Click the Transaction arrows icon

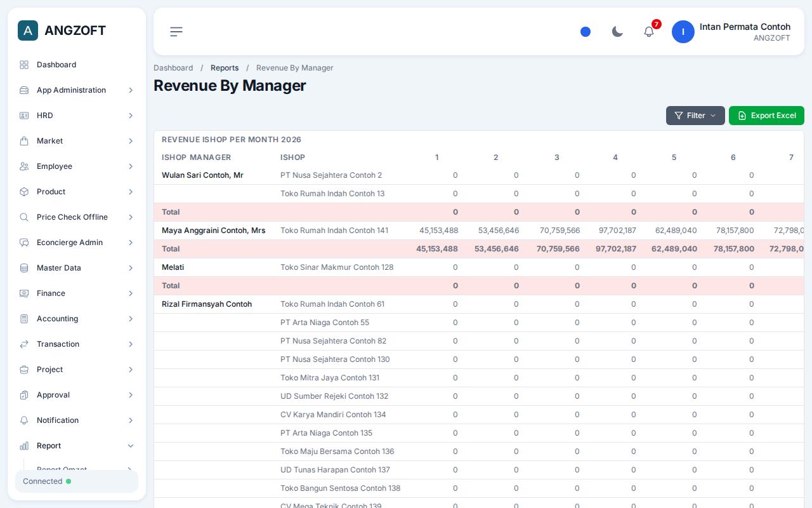click(x=24, y=344)
